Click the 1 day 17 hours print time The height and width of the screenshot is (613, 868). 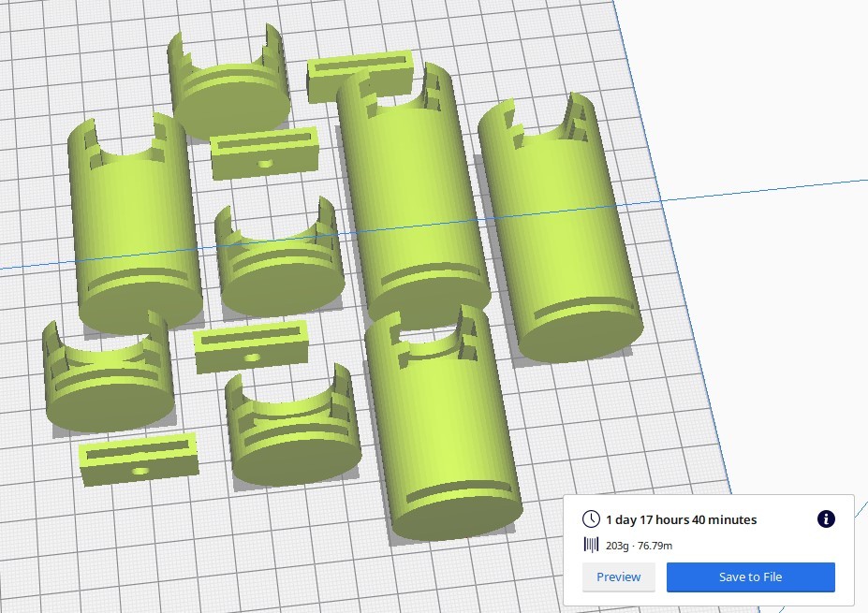tap(681, 519)
